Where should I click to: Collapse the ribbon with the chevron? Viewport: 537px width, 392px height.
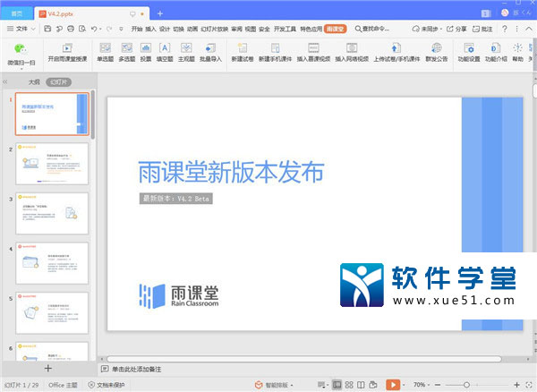click(529, 30)
